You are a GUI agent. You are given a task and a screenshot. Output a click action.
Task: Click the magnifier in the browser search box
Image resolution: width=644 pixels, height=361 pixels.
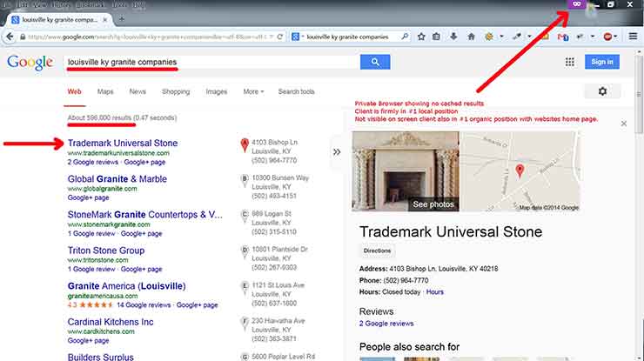[x=405, y=37]
